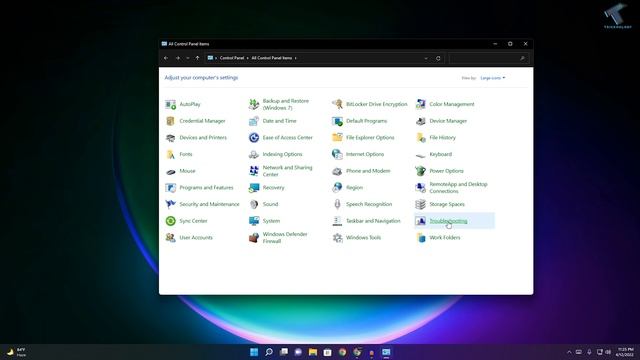Go forward with the forward arrow
This screenshot has height=360, width=640.
[178, 58]
